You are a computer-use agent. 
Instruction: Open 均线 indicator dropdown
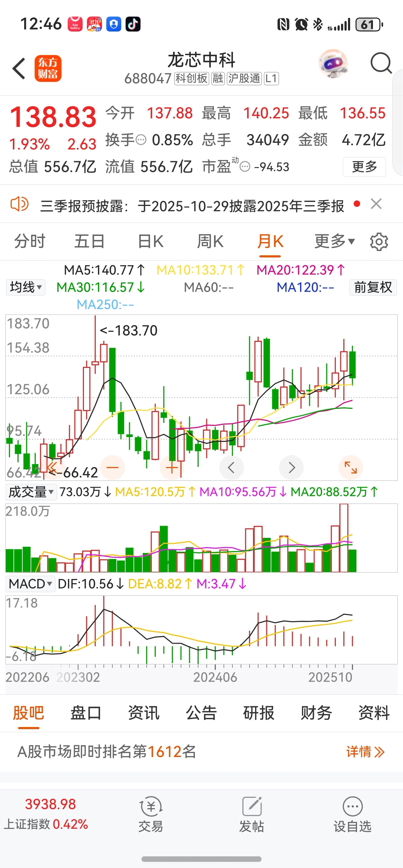[x=26, y=287]
